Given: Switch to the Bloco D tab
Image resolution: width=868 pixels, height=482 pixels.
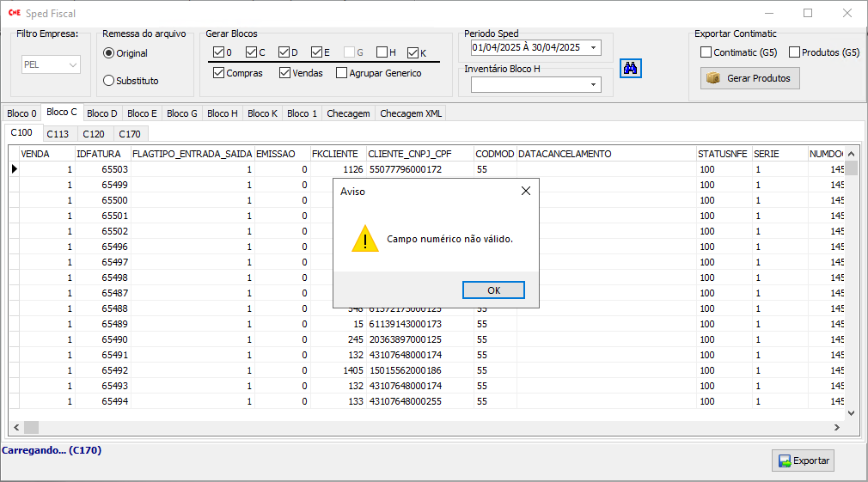Looking at the screenshot, I should (102, 113).
